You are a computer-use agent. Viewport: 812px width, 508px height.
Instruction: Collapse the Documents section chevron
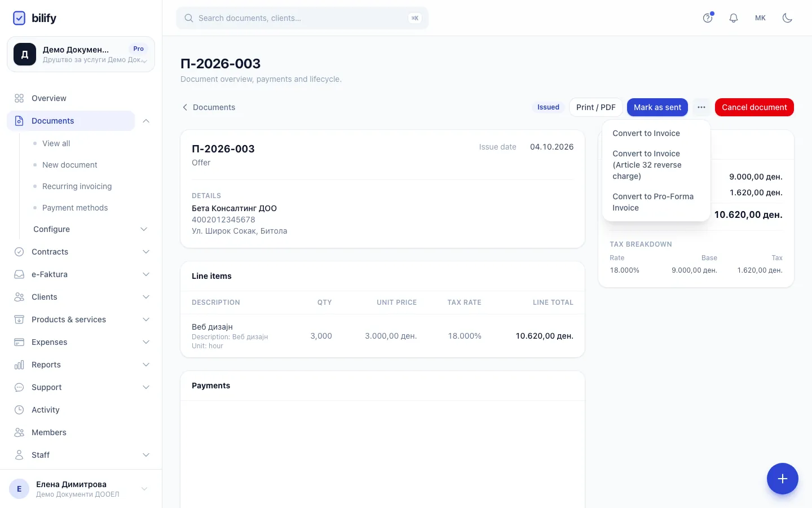[146, 121]
